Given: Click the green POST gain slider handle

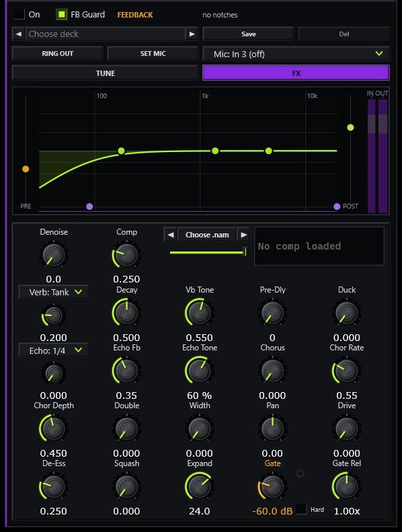Looking at the screenshot, I should 350,128.
